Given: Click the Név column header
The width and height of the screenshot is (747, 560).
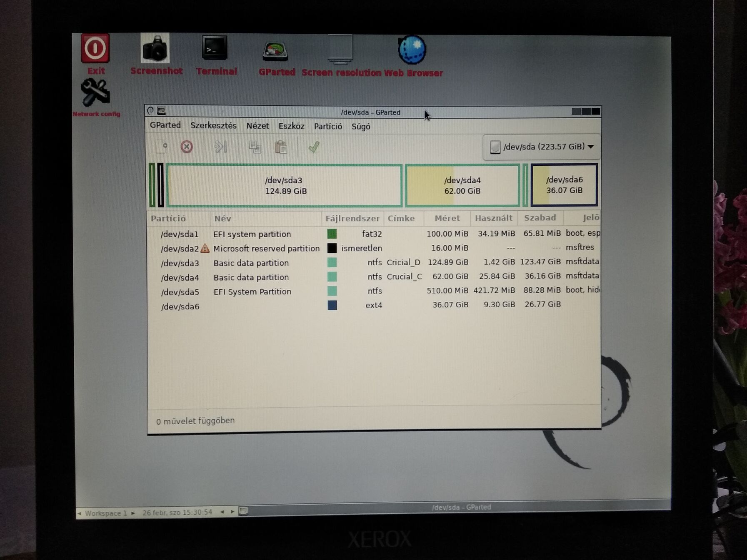Looking at the screenshot, I should [266, 218].
